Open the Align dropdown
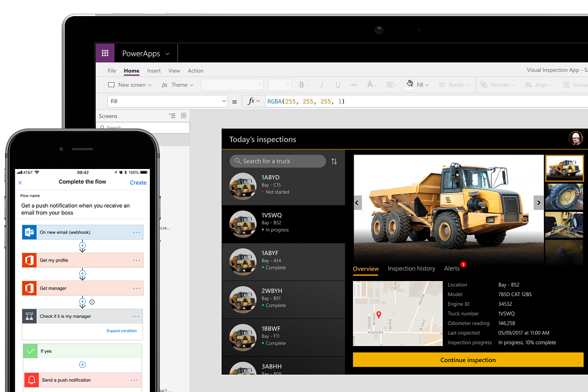 [x=539, y=85]
